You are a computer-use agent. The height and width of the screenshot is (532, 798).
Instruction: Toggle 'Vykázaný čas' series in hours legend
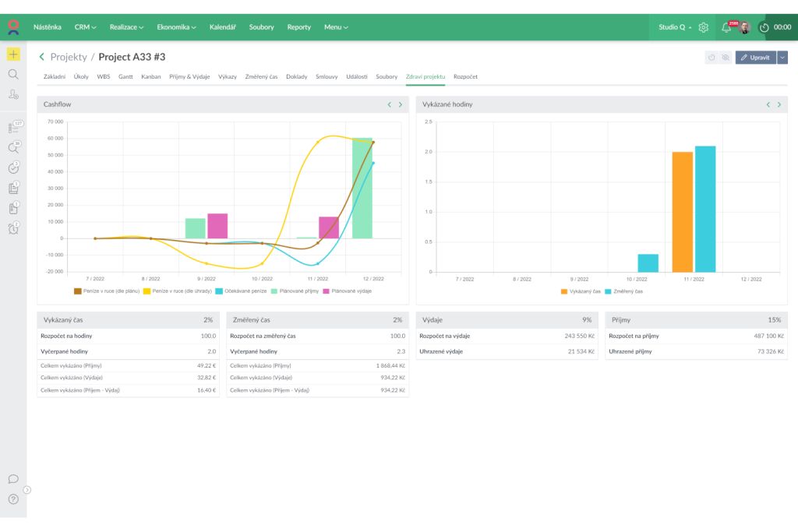[580, 291]
